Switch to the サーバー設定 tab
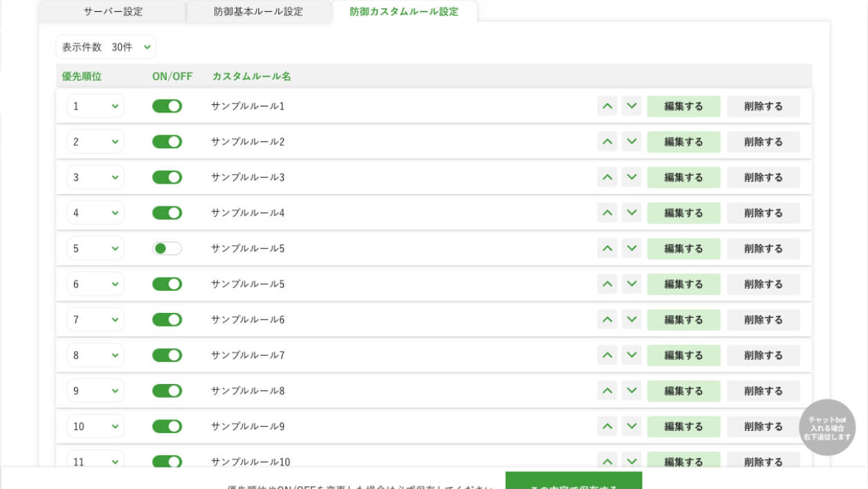This screenshot has height=489, width=868. (113, 11)
